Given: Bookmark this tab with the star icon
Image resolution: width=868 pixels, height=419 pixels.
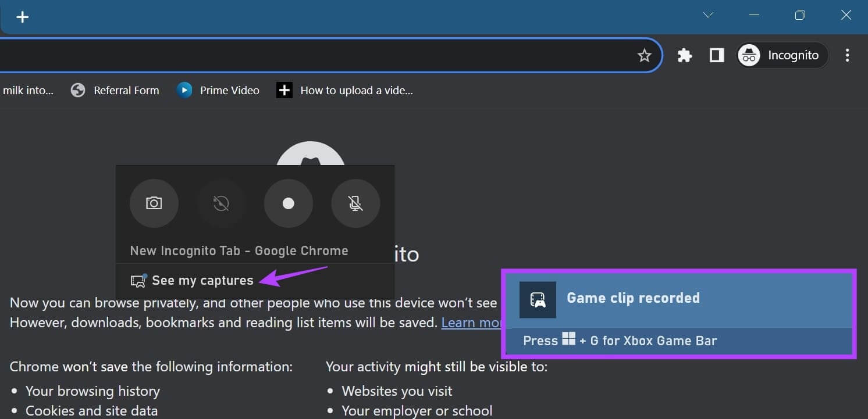Looking at the screenshot, I should click(x=644, y=55).
